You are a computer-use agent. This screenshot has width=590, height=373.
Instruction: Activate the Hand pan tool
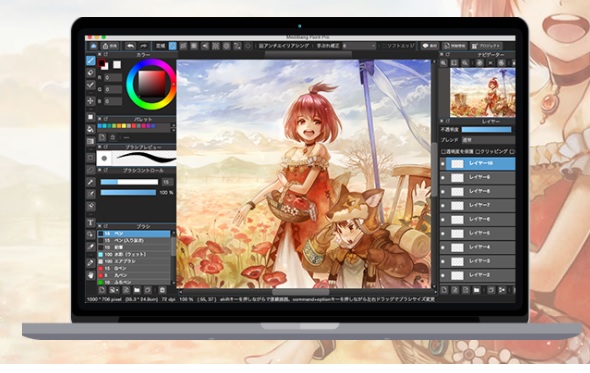click(91, 275)
